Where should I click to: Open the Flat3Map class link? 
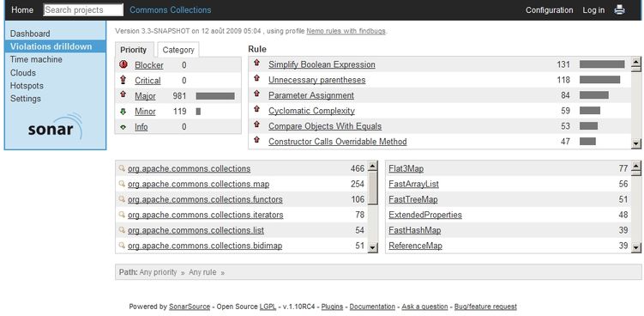coord(406,168)
